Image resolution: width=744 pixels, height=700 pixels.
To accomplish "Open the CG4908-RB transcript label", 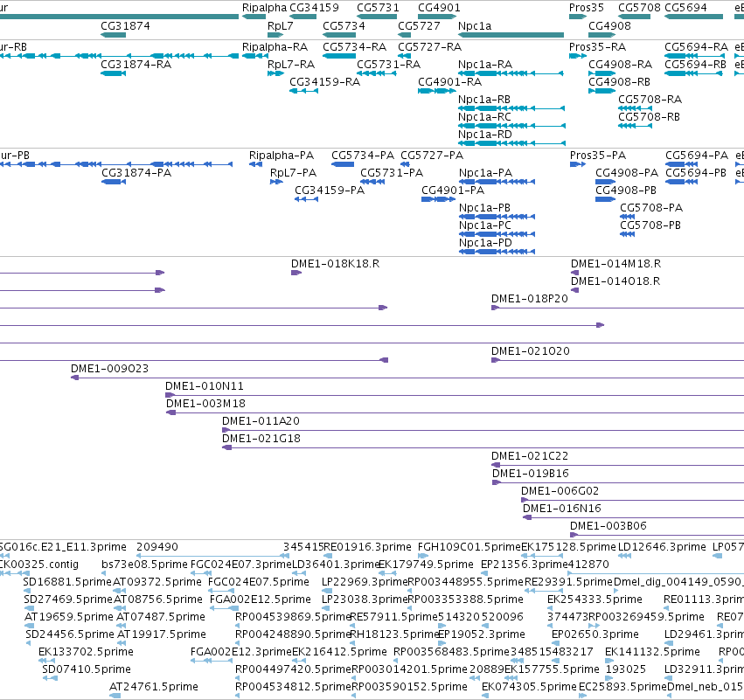I will 619,81.
